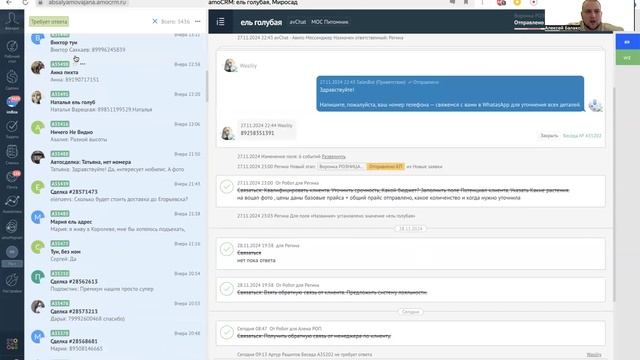640x360 pixels.
Task: Open the three-dots menu beside Всего counter
Action: 198,21
